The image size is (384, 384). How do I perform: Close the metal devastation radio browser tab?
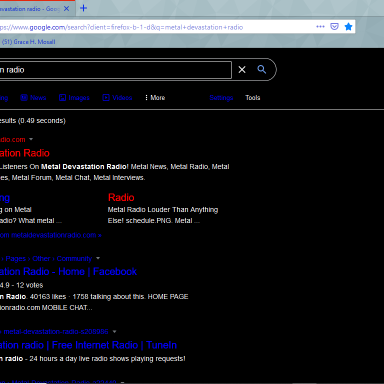(66, 9)
